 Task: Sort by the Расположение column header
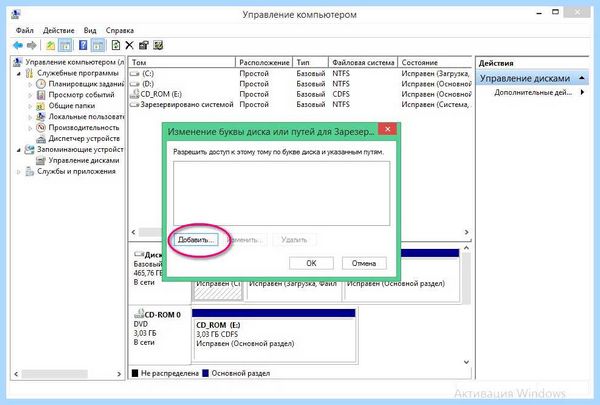[x=264, y=62]
